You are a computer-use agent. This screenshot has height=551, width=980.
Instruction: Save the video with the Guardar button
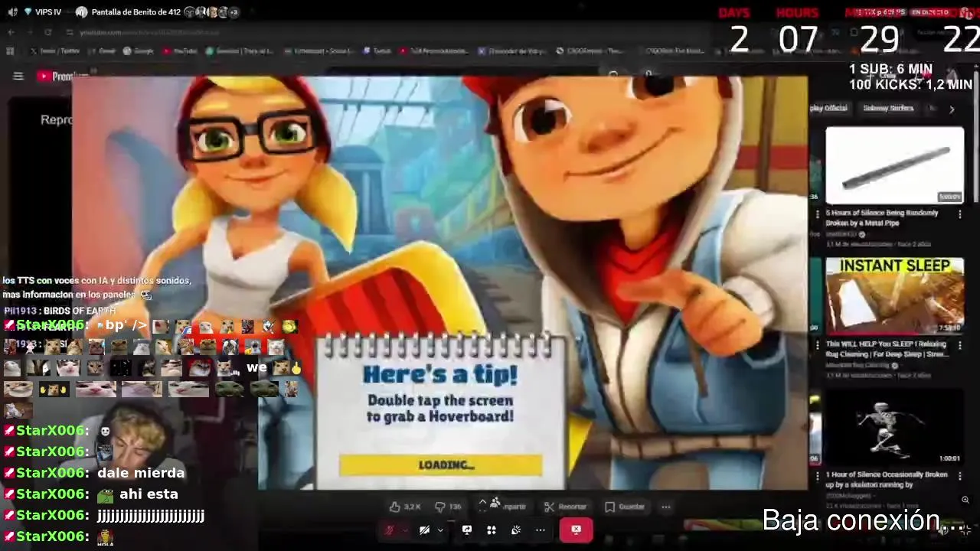point(625,507)
